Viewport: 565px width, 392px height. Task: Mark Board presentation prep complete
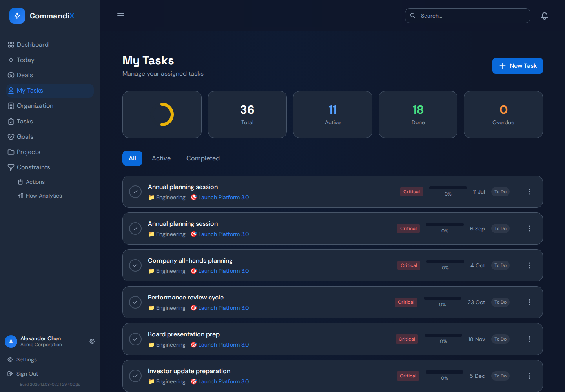tap(135, 339)
